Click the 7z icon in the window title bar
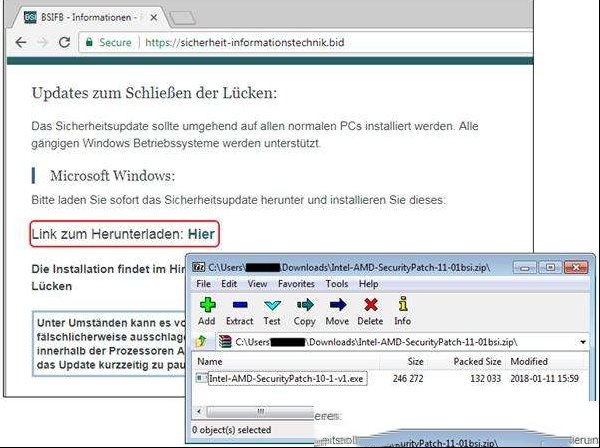Screen dimensions: 600x448 [199, 267]
